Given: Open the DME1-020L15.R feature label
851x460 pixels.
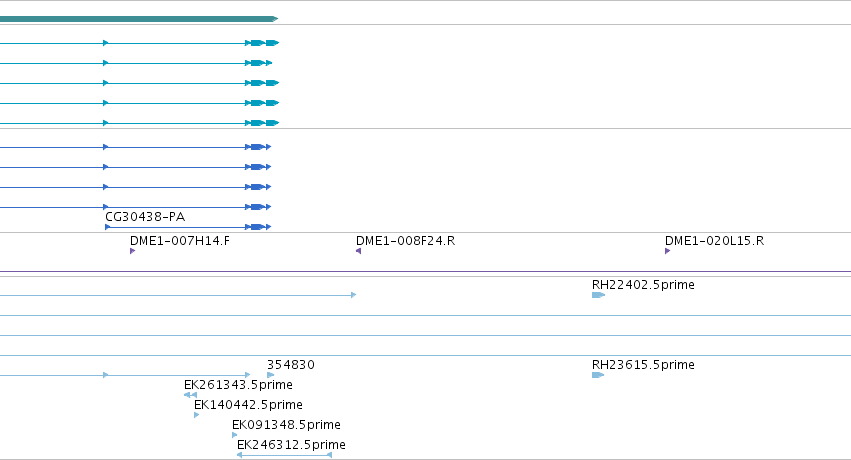Looking at the screenshot, I should click(x=714, y=241).
